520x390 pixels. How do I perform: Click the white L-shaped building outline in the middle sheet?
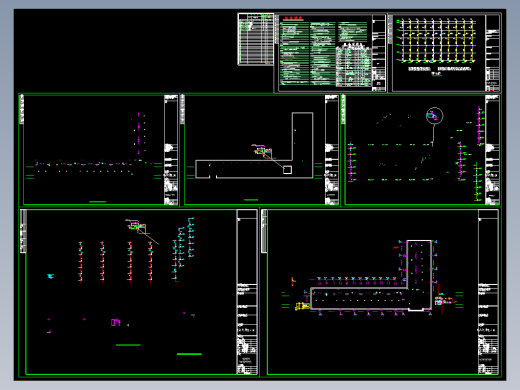pos(254,145)
